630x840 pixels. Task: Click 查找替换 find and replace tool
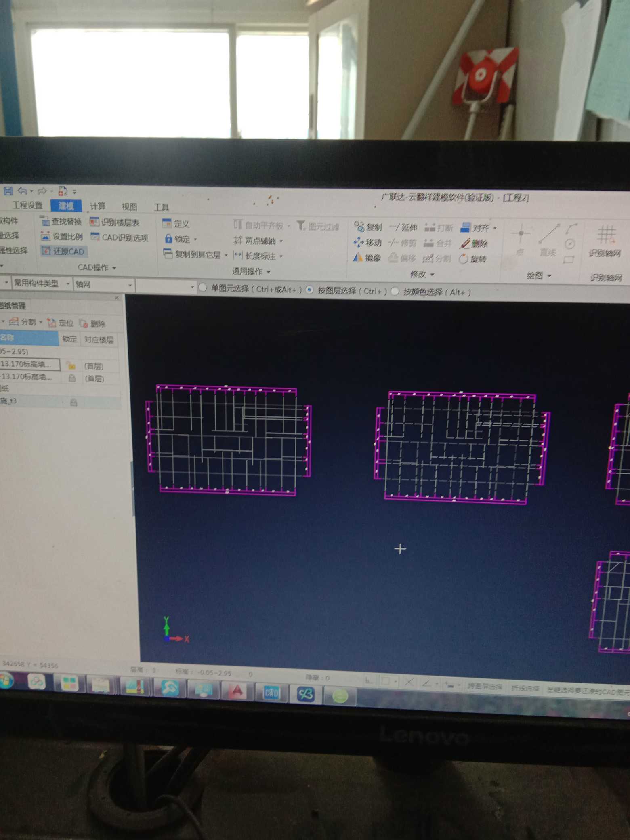coord(61,221)
